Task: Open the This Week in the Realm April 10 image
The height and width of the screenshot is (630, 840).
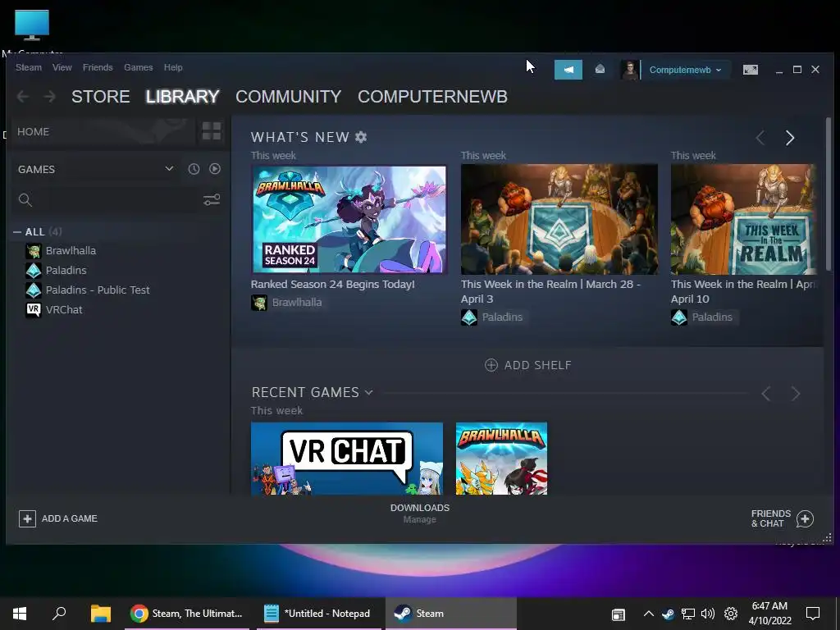Action: pyautogui.click(x=743, y=219)
